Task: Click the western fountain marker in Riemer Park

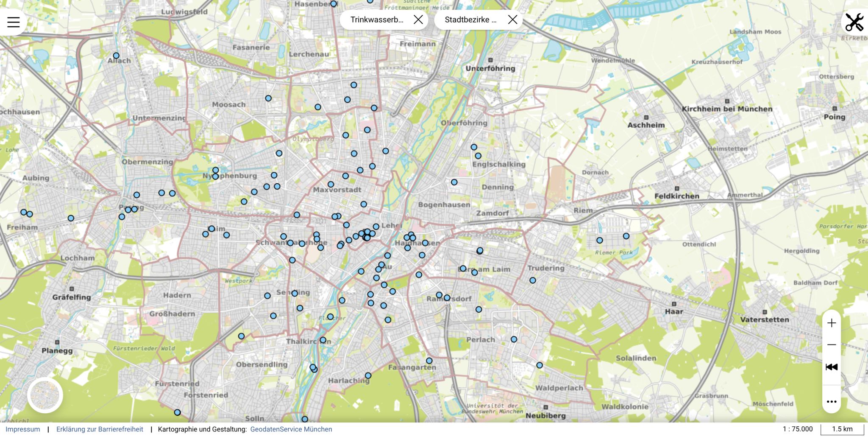Action: click(x=600, y=240)
